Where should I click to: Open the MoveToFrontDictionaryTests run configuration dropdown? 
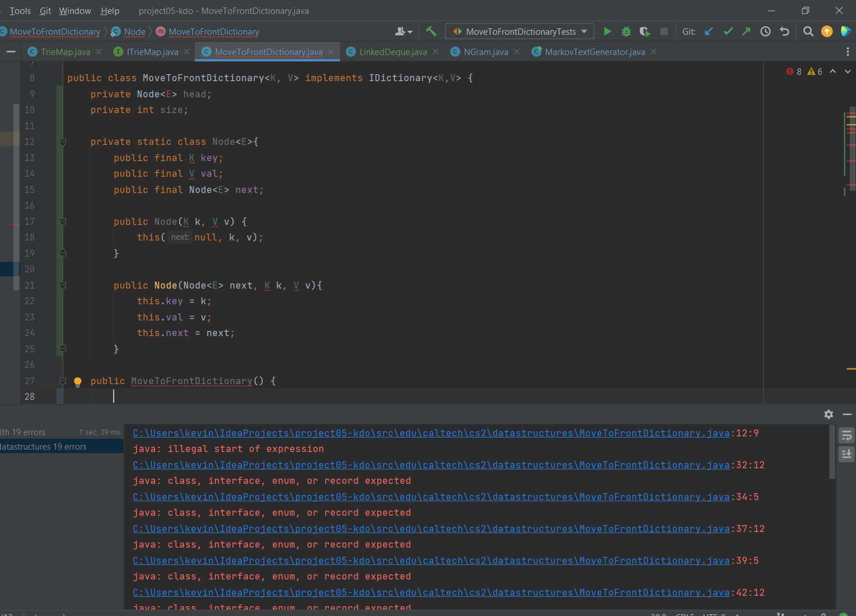pos(520,32)
